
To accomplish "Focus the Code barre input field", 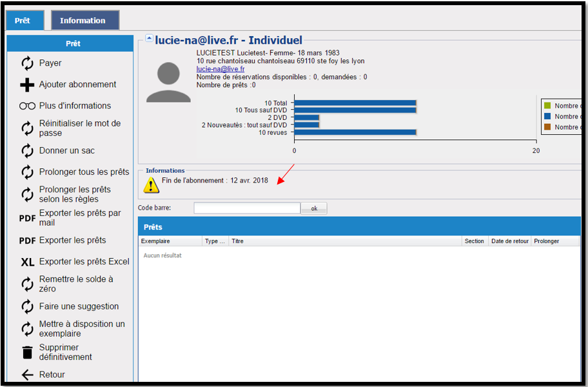I will [247, 208].
